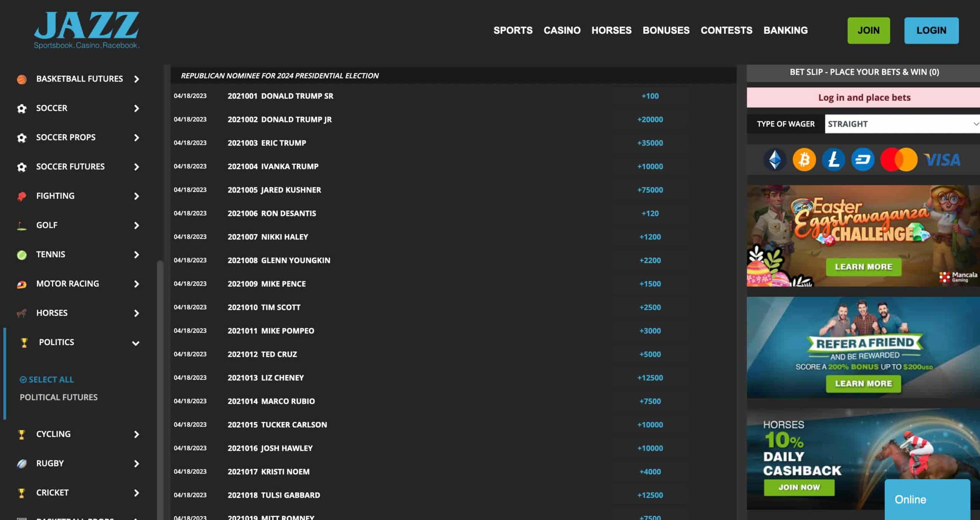Click the Litecoin payment icon
The height and width of the screenshot is (520, 980).
pyautogui.click(x=833, y=160)
